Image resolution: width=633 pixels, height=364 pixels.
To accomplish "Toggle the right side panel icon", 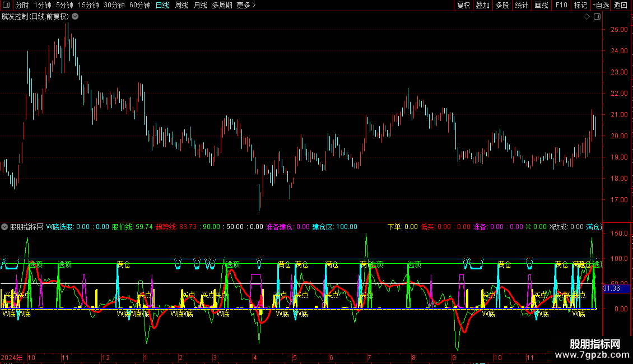I will point(597,17).
